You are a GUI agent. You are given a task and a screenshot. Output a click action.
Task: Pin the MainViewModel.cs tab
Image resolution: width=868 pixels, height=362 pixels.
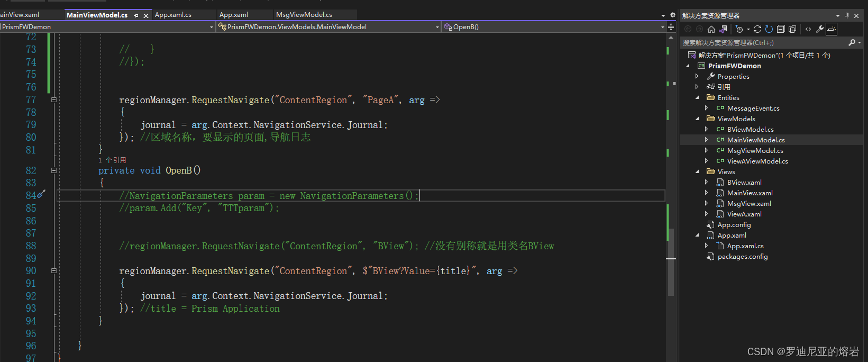pos(136,15)
